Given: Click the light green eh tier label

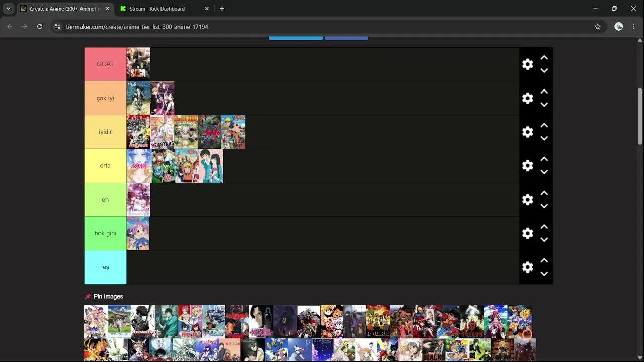Looking at the screenshot, I should click(x=105, y=200).
